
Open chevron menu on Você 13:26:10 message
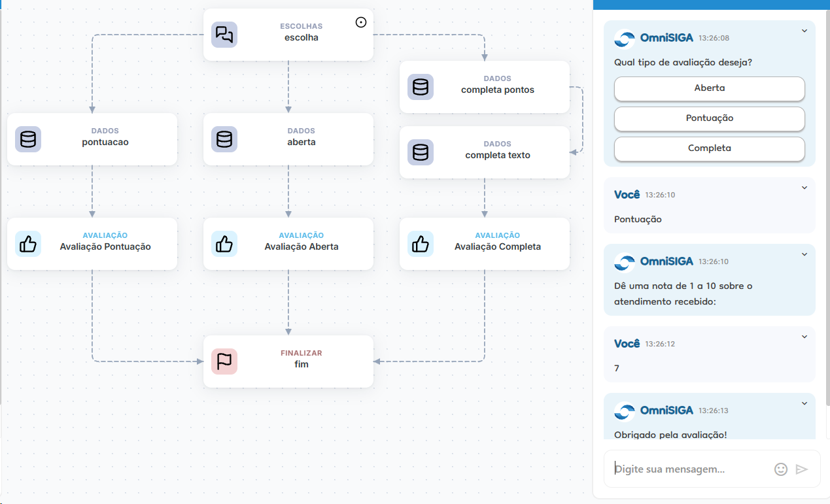click(804, 188)
